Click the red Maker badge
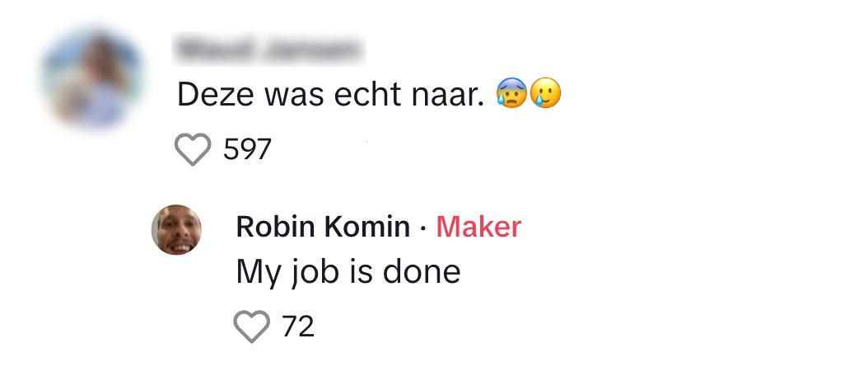This screenshot has height=376, width=868. 478,227
